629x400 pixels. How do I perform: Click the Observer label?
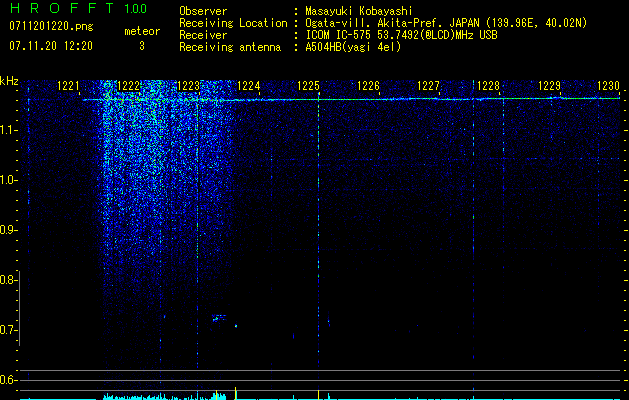[x=203, y=11]
